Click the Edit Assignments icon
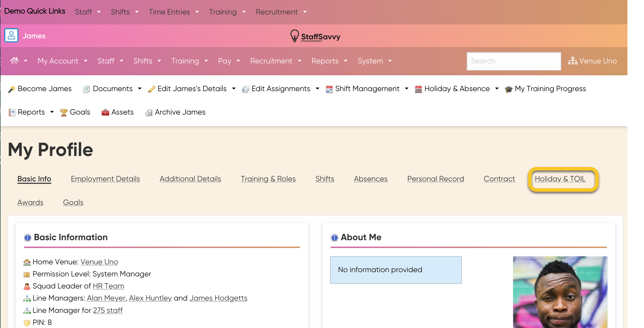The image size is (644, 328). pyautogui.click(x=245, y=89)
